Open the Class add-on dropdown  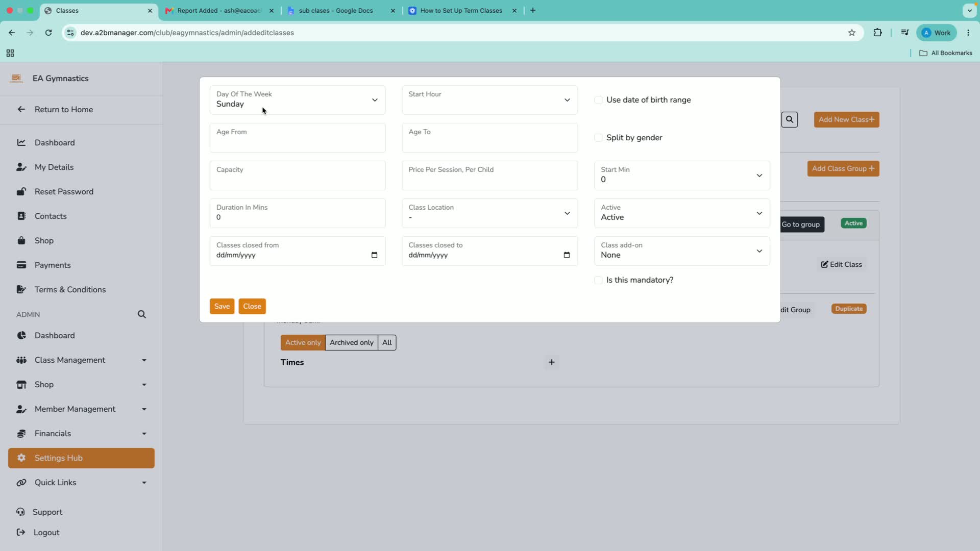(x=682, y=251)
